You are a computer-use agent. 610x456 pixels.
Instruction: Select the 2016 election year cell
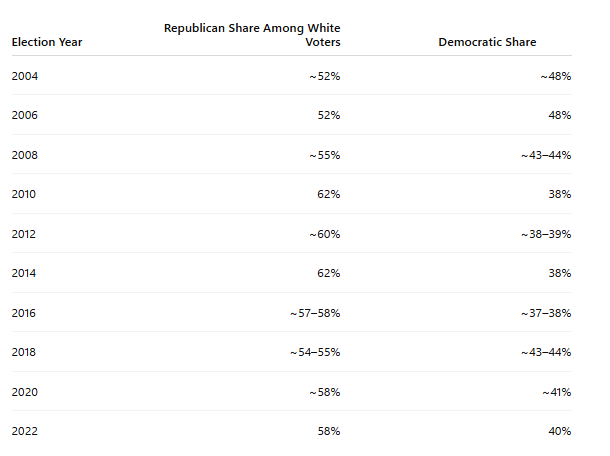[24, 313]
